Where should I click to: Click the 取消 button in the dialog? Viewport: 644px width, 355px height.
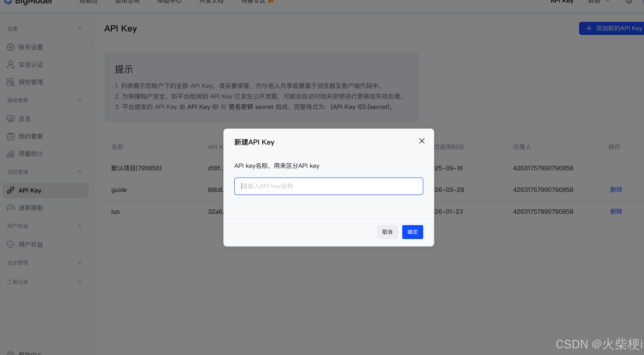click(387, 232)
